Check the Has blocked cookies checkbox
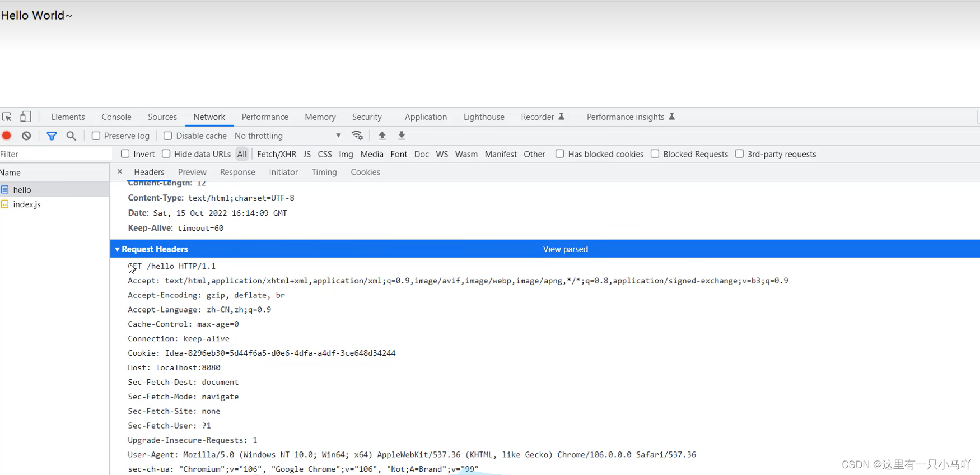The height and width of the screenshot is (475, 980). [559, 153]
